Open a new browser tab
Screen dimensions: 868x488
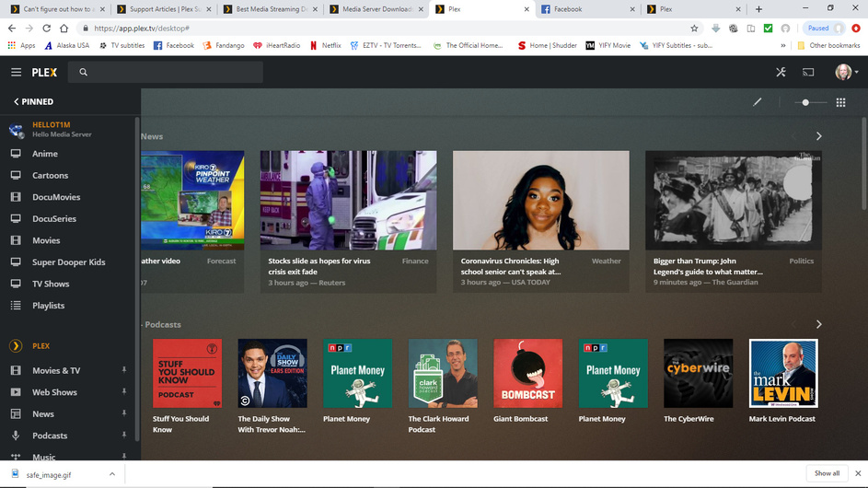[x=758, y=9]
